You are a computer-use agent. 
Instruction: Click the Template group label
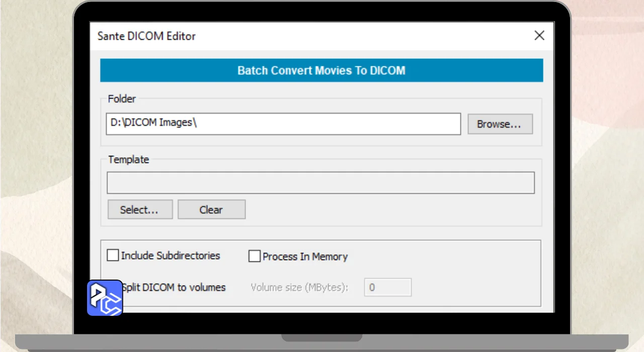(129, 159)
